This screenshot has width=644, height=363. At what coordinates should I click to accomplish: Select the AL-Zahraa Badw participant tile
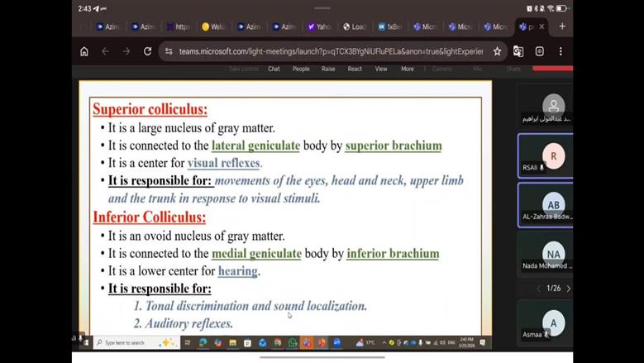[x=545, y=205]
